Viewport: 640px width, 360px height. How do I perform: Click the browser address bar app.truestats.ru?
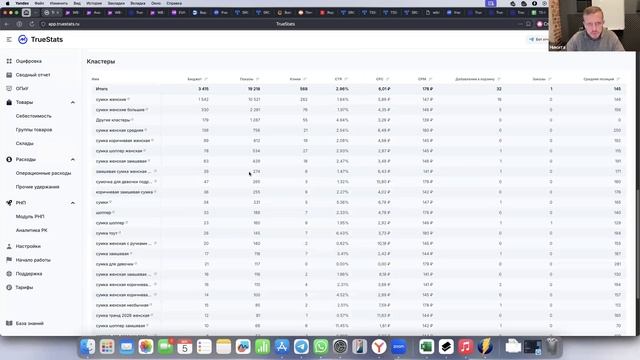point(64,24)
